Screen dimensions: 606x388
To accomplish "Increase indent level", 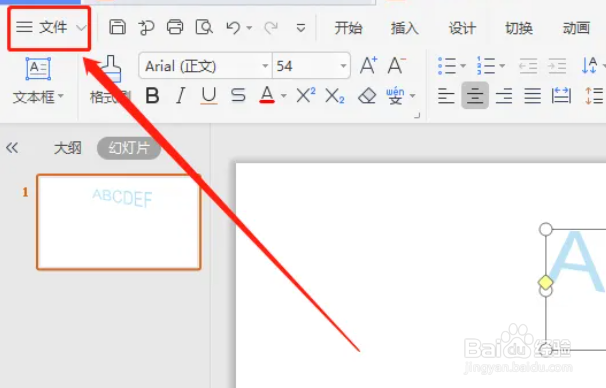I will [557, 66].
